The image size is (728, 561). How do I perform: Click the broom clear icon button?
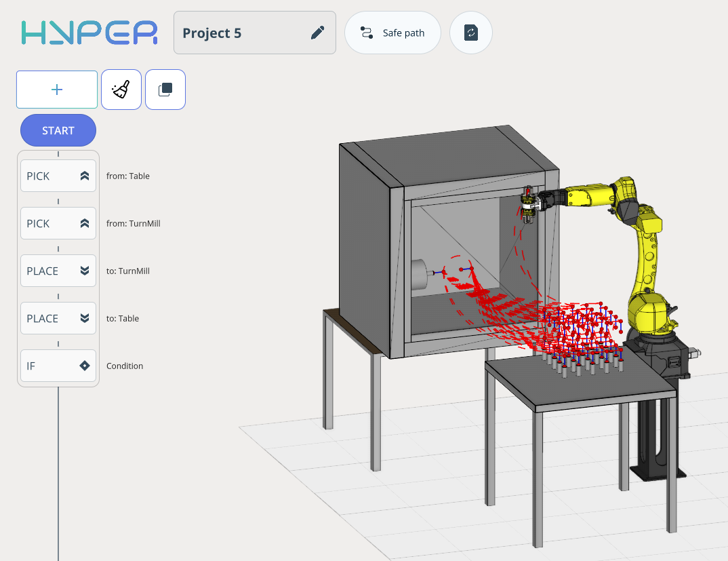click(x=121, y=90)
